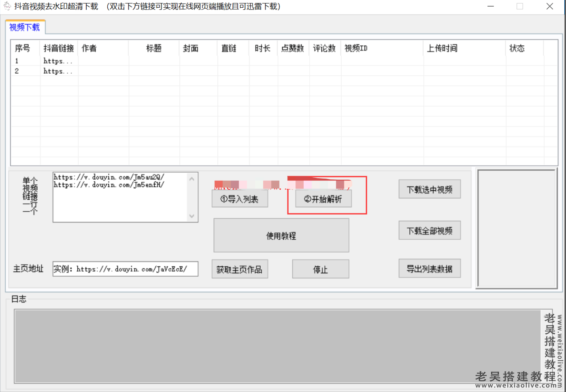
Task: Click the 视频ID column header
Action: [x=382, y=48]
